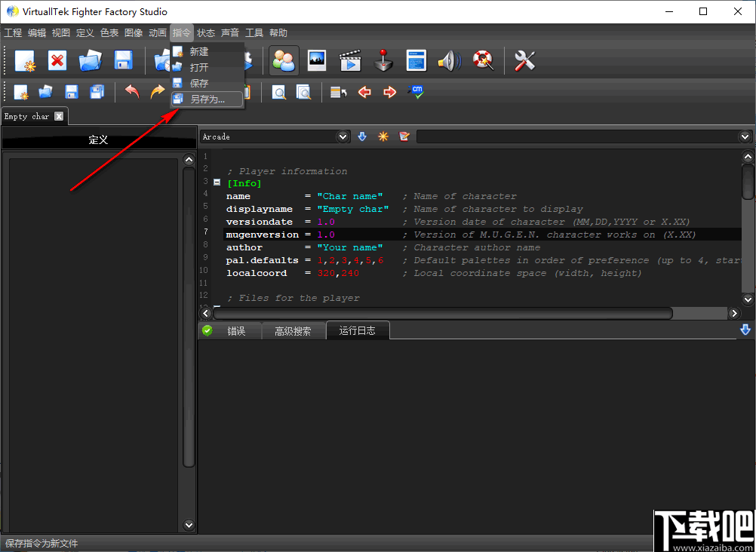
Task: Open the 编辑 menu
Action: click(x=37, y=32)
